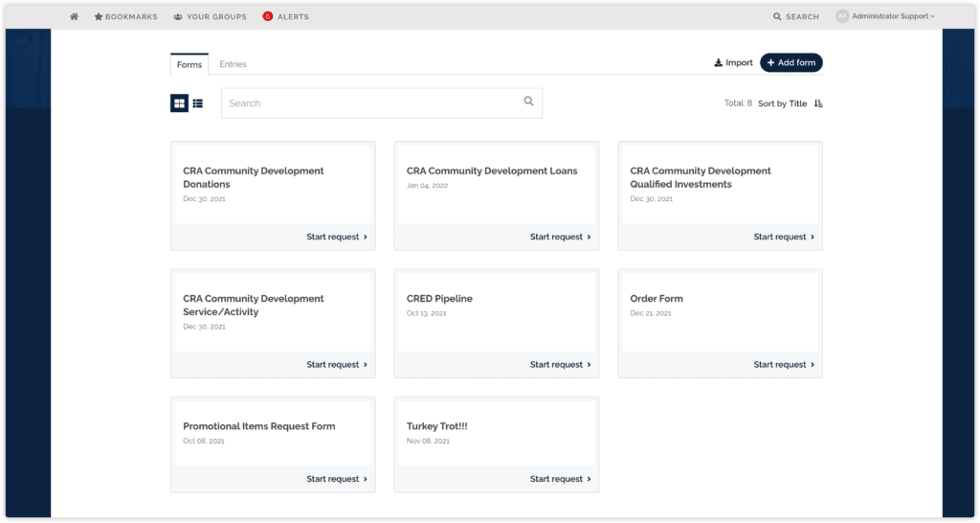Open Bookmarks from the top bar

point(125,17)
